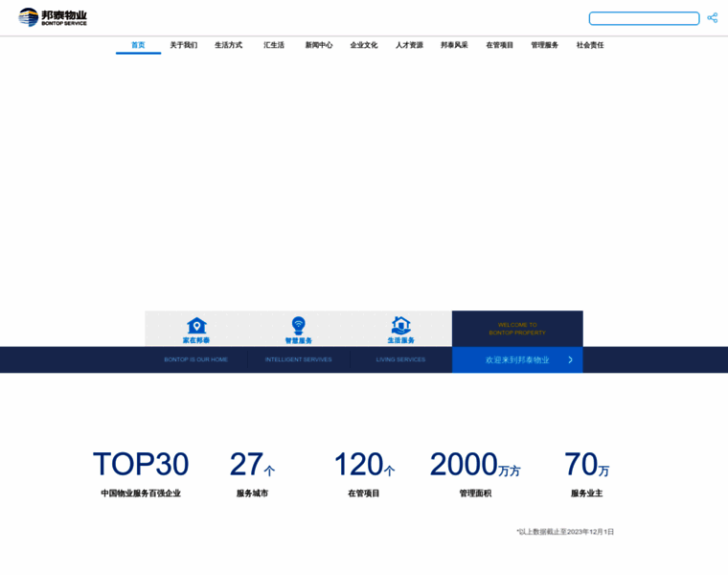The width and height of the screenshot is (728, 575).
Task: Focus the search input field
Action: (644, 18)
